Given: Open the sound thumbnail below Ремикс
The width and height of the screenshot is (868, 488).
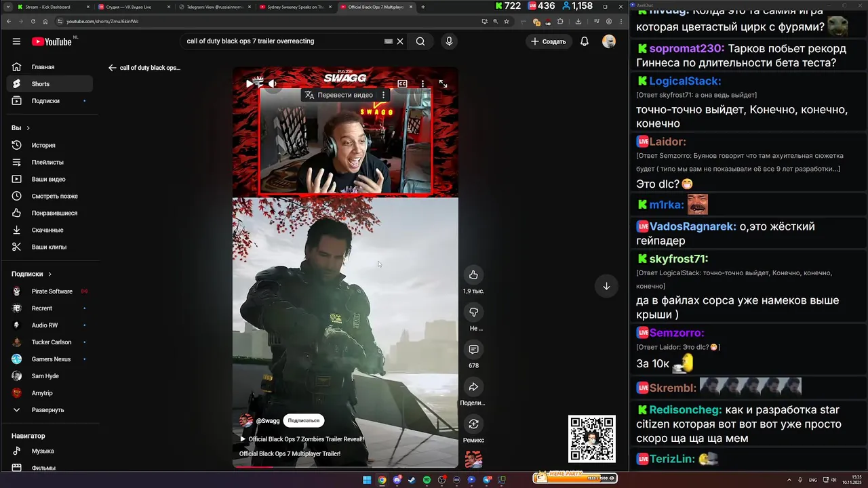Looking at the screenshot, I should (x=473, y=459).
